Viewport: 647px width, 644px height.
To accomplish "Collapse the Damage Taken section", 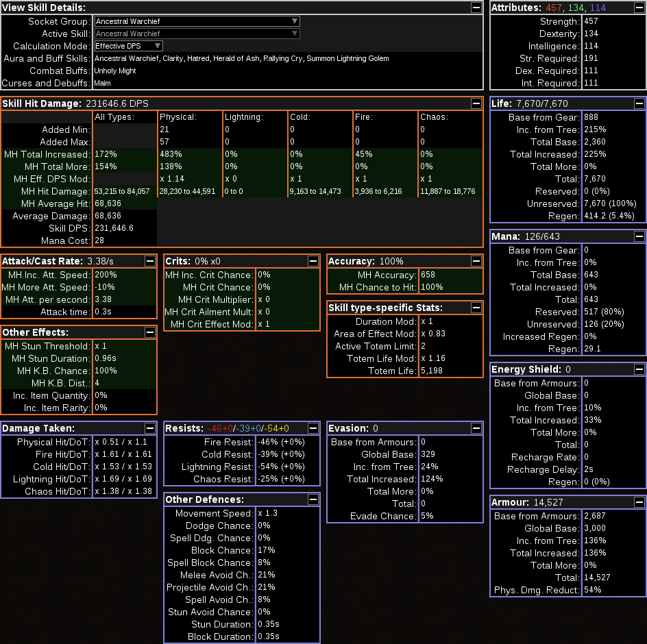I will 150,428.
